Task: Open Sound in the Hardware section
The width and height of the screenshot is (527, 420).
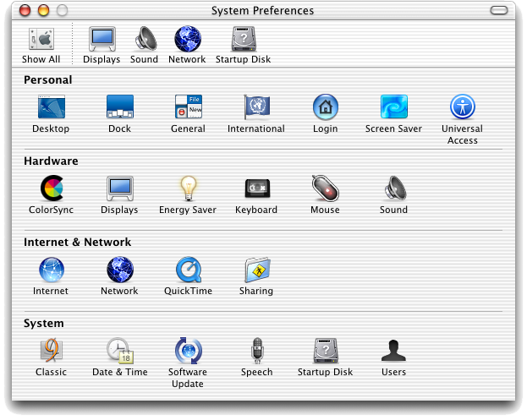Action: pyautogui.click(x=395, y=188)
